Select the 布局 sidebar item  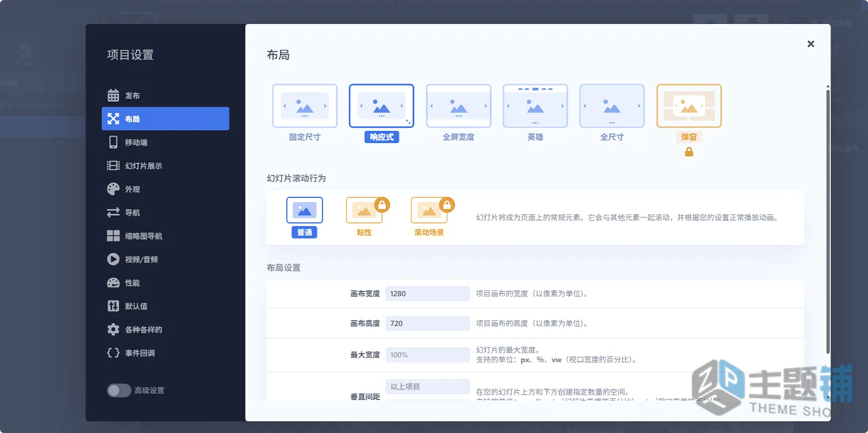(x=166, y=119)
